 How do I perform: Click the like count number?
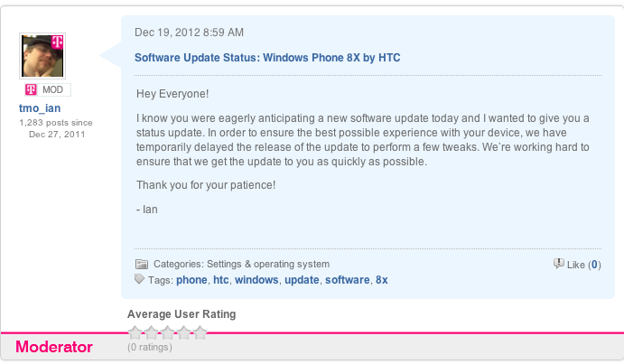[x=594, y=265]
